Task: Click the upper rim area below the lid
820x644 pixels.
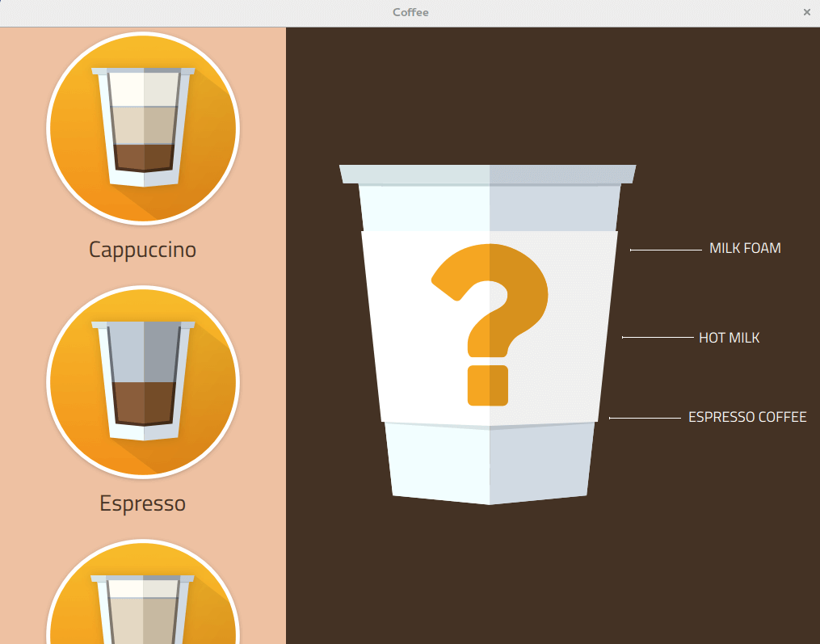Action: [x=490, y=208]
